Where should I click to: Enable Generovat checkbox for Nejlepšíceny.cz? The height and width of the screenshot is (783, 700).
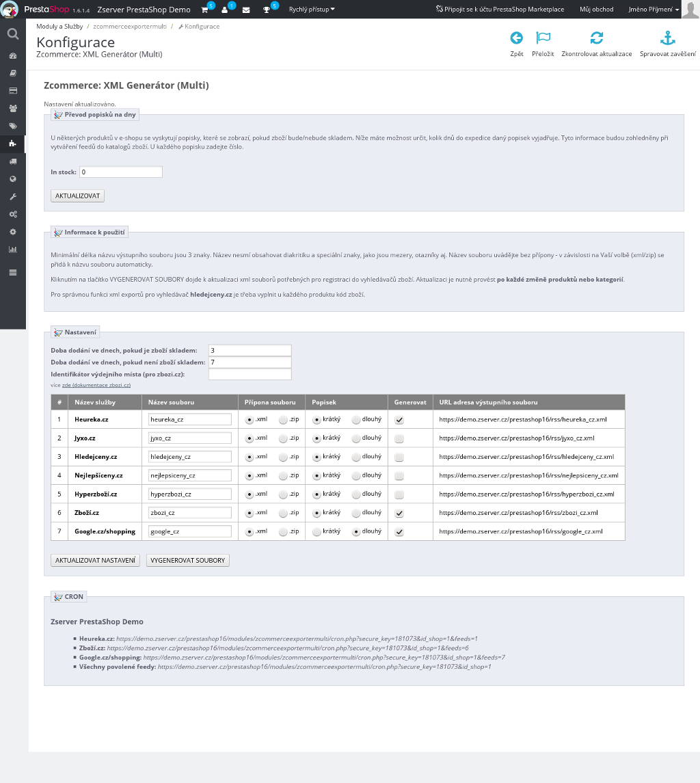399,476
